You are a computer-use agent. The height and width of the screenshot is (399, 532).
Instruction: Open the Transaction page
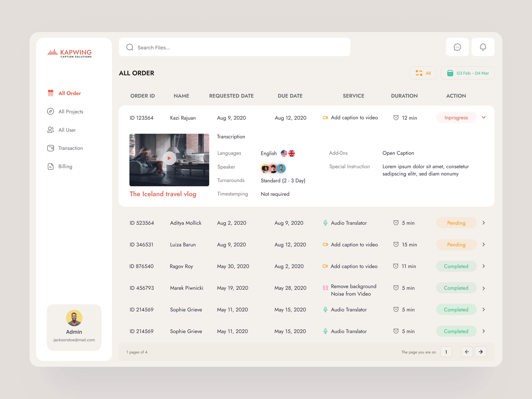(65, 148)
